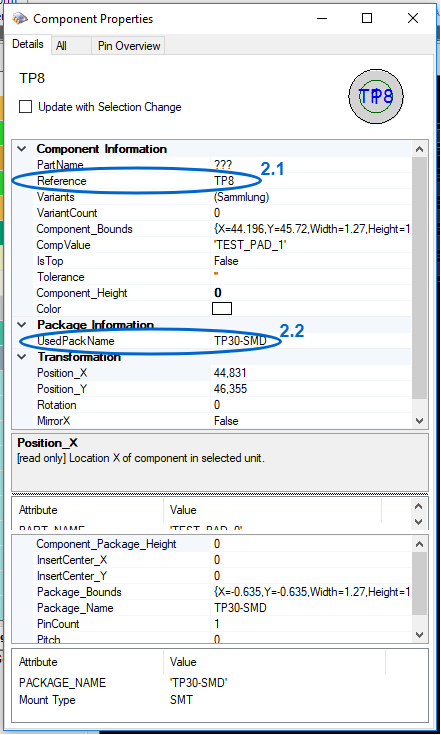Select the InsertCenter_Y row
Image resolution: width=441 pixels, height=735 pixels.
[224, 576]
